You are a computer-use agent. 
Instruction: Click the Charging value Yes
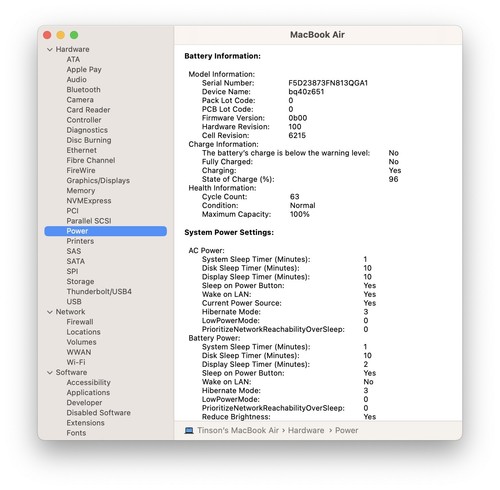(395, 170)
